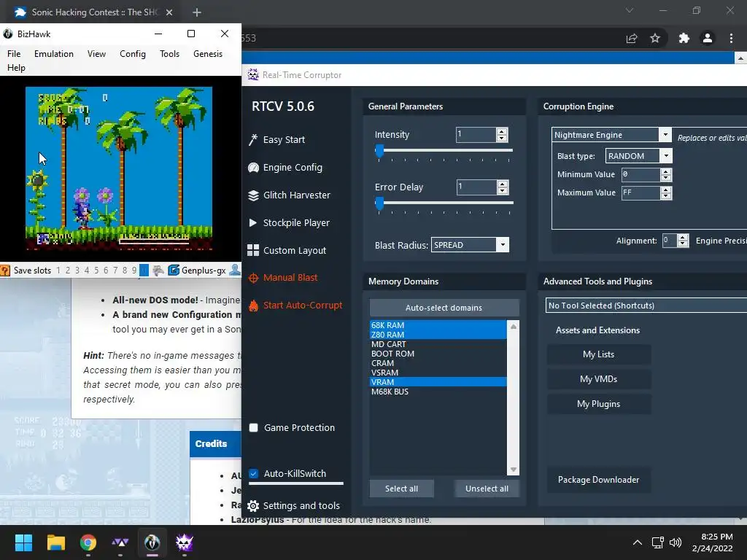Toggle 68K RAM memory domain
This screenshot has width=747, height=560.
[x=438, y=324]
